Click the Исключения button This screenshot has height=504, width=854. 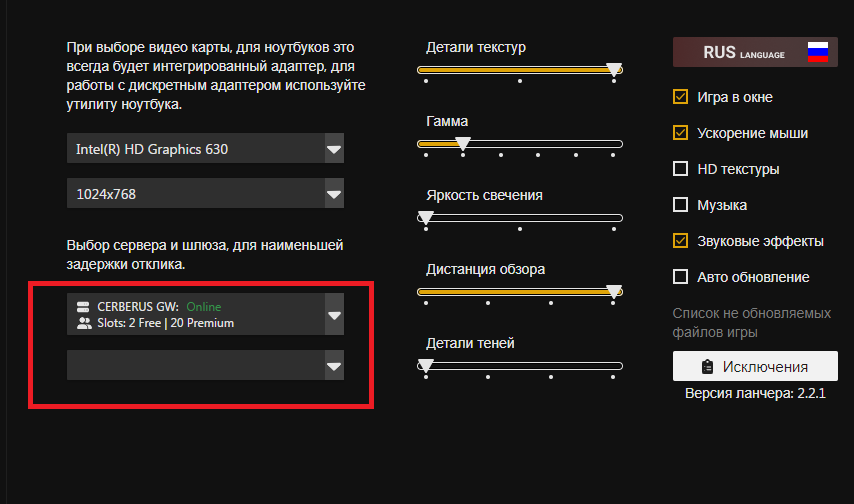(755, 366)
